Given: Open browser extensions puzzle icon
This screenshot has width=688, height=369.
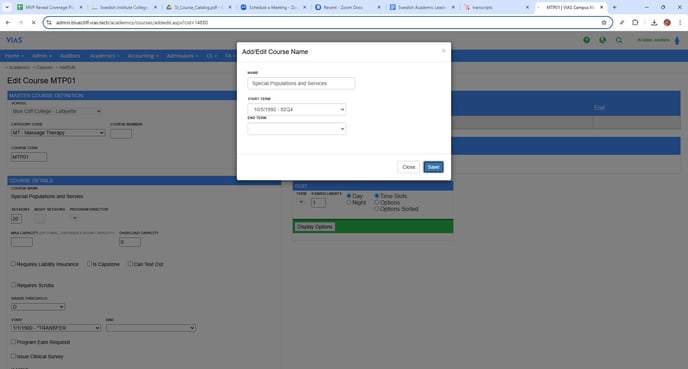Looking at the screenshot, I should click(635, 22).
